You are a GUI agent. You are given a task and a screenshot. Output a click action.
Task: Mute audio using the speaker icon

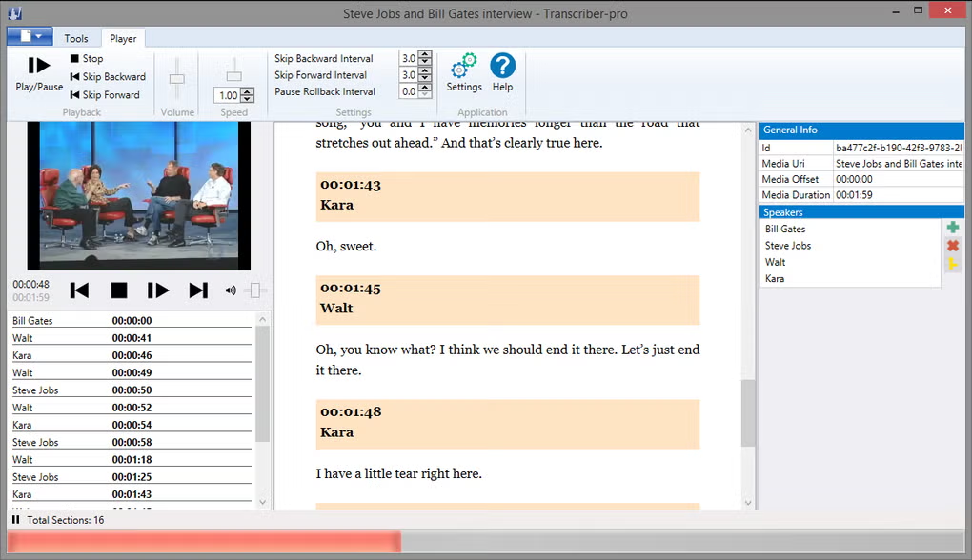click(x=230, y=290)
